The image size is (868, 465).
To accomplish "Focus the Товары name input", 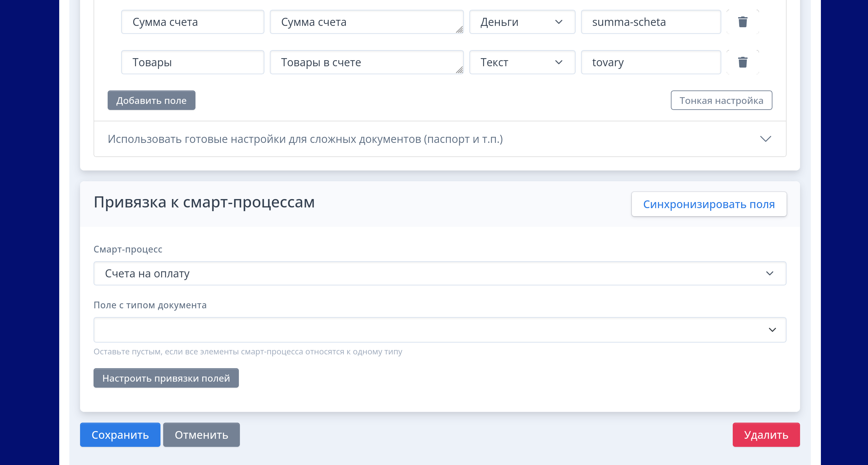I will [x=192, y=62].
